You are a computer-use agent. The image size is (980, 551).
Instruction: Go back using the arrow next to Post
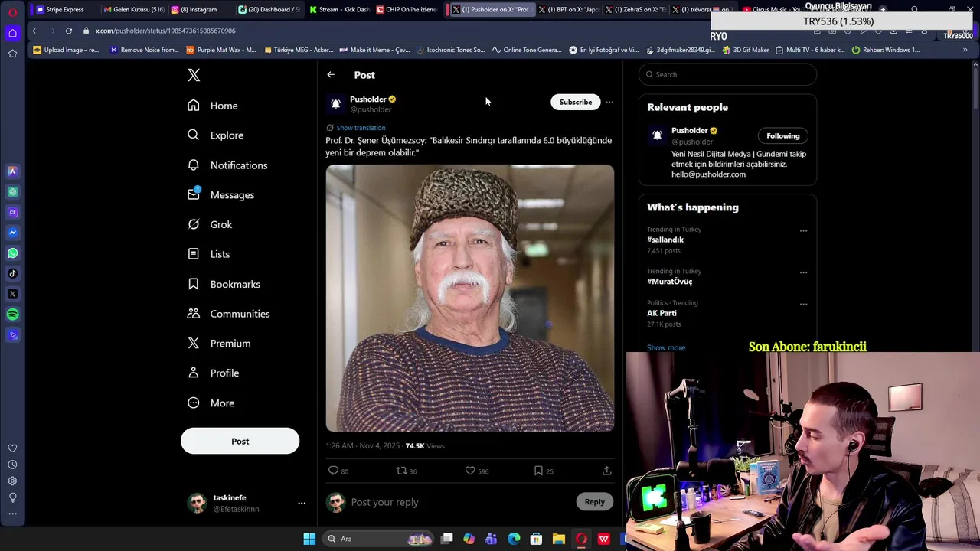click(331, 75)
